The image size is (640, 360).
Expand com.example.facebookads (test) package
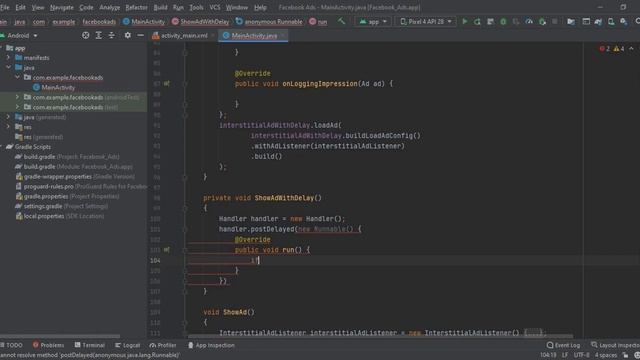(18, 107)
